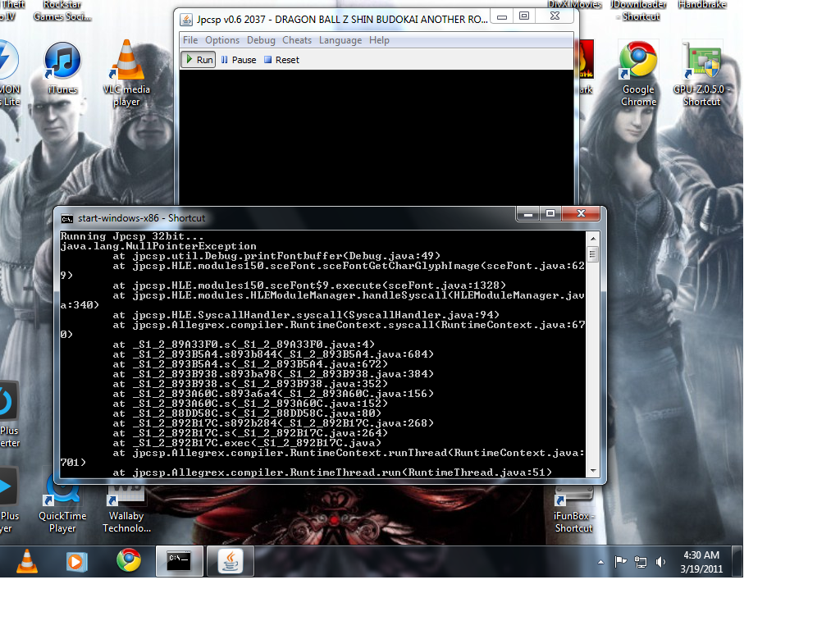Image resolution: width=840 pixels, height=630 pixels.
Task: Open the iTunes desktop shortcut
Action: point(62,65)
